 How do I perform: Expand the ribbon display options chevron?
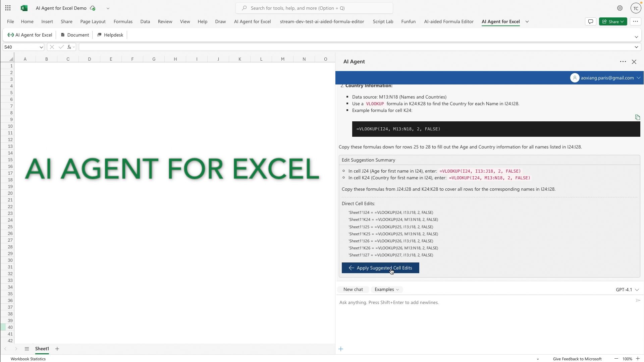coord(636,37)
